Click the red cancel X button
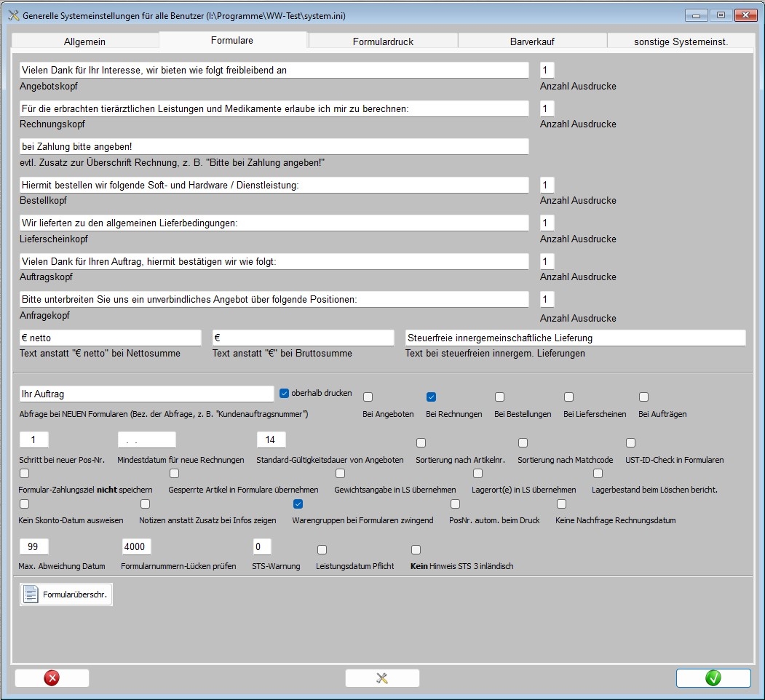Image resolution: width=765 pixels, height=700 pixels. click(52, 678)
